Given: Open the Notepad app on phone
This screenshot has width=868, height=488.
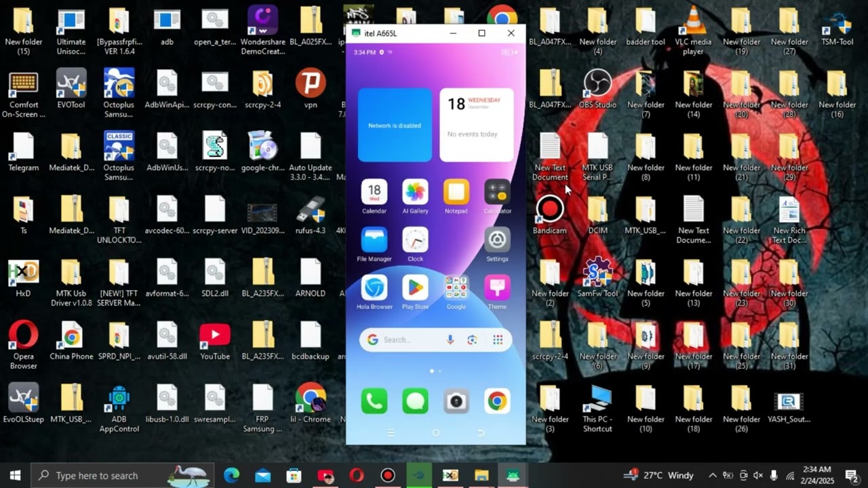Looking at the screenshot, I should click(456, 192).
